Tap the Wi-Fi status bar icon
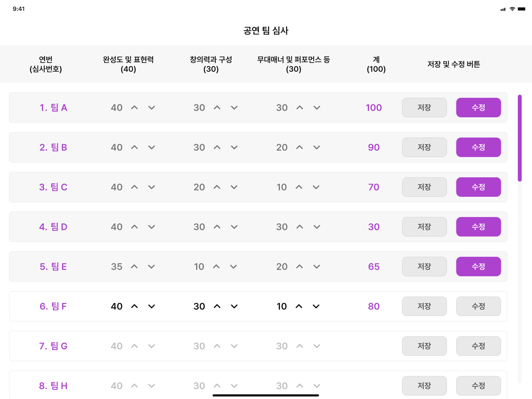Screen dimensions: 532x399 tap(512, 9)
